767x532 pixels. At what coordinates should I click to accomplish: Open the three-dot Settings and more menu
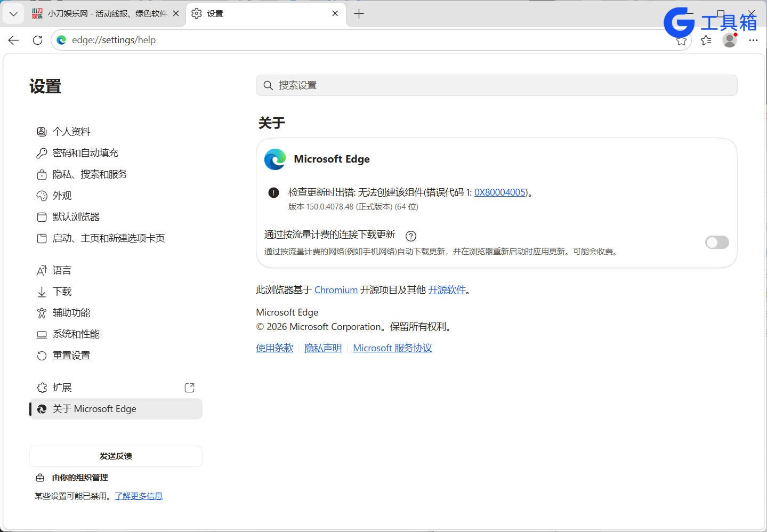click(753, 40)
